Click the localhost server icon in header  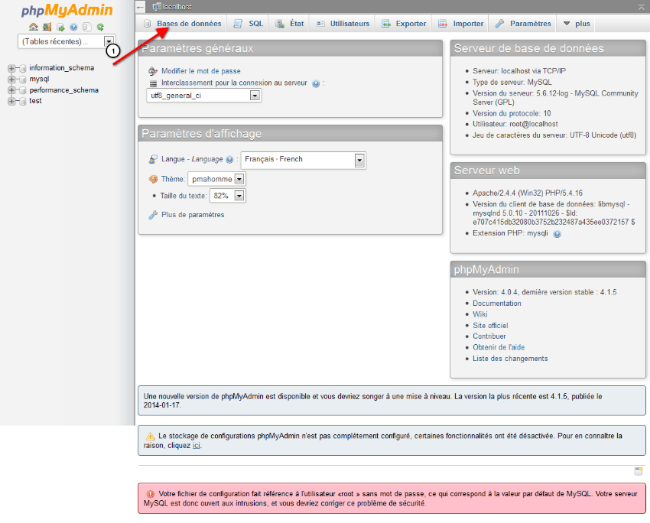pos(156,6)
